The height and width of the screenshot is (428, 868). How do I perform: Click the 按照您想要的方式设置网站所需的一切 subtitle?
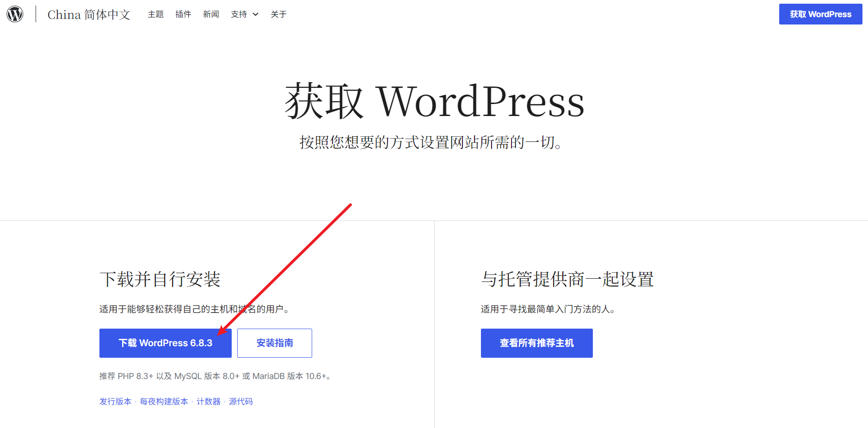[431, 142]
